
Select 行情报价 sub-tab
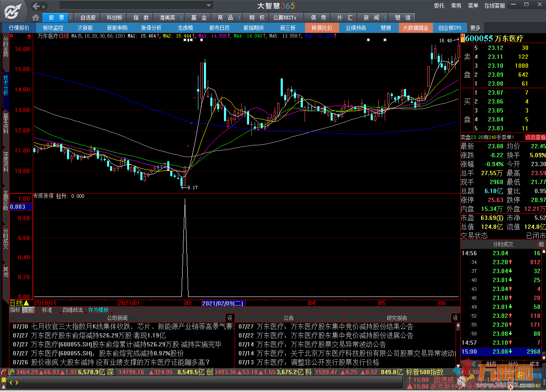19,28
